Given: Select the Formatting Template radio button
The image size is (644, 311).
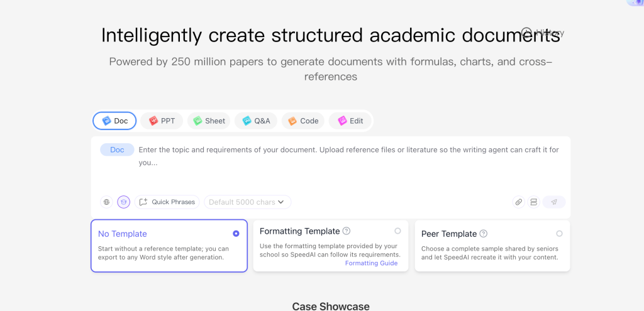Looking at the screenshot, I should click(397, 231).
